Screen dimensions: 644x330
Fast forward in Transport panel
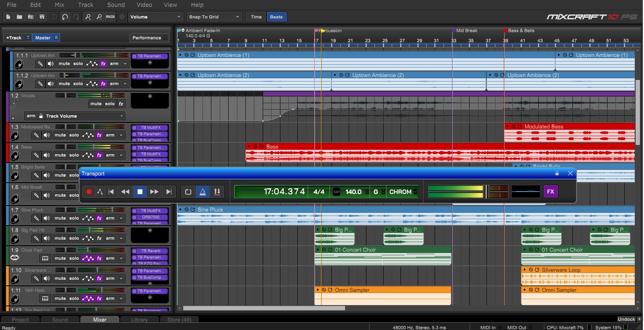(154, 192)
